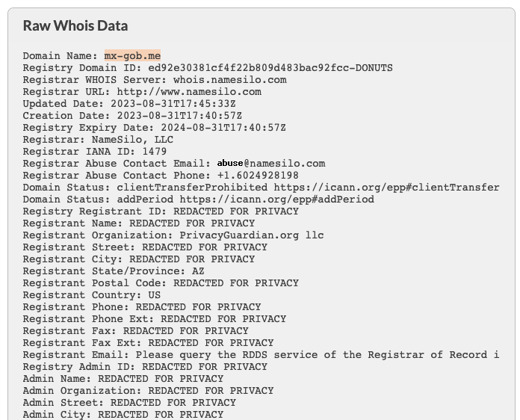Click the icann.org clientTransferProhibited status URL

pos(386,188)
